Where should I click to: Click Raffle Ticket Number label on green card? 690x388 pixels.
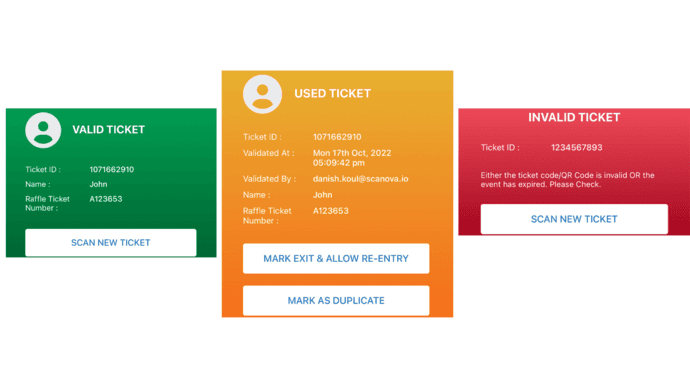click(47, 203)
